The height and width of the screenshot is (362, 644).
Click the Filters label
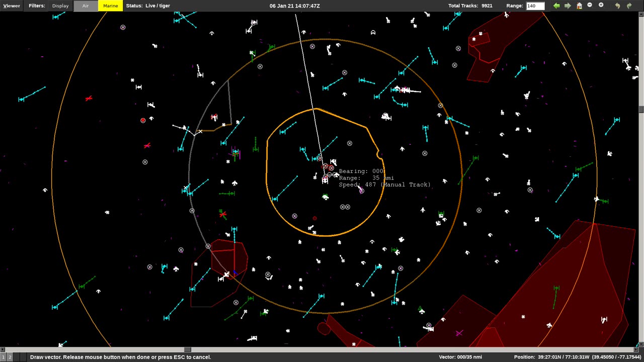pyautogui.click(x=37, y=6)
